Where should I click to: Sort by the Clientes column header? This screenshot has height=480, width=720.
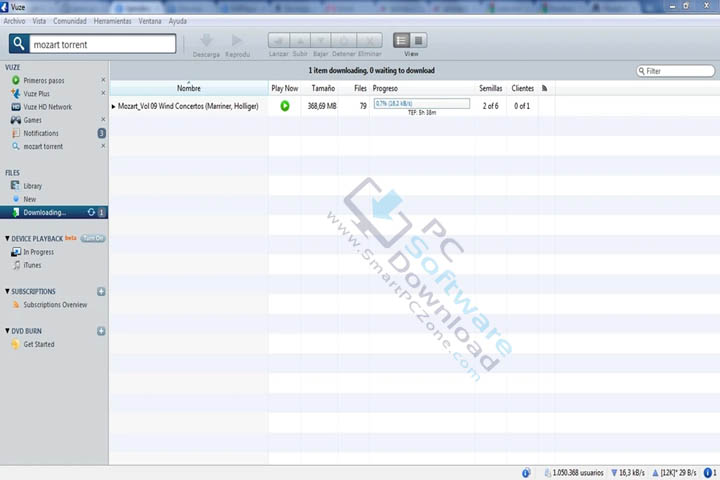pos(523,88)
